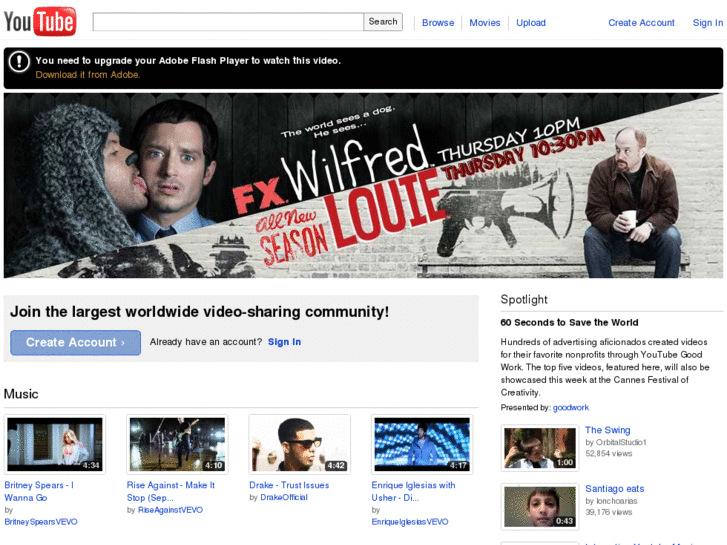Click Download it from Adobe link
This screenshot has width=727, height=545.
point(88,75)
